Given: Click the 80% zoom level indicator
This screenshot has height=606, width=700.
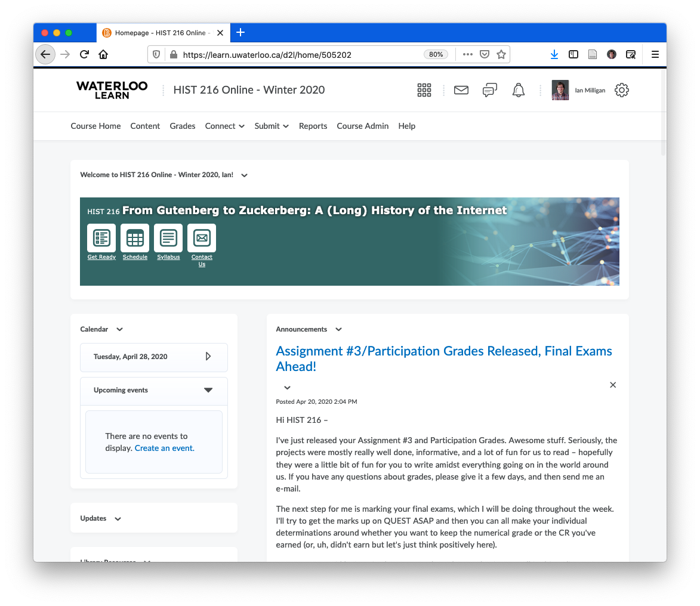Looking at the screenshot, I should (x=436, y=54).
